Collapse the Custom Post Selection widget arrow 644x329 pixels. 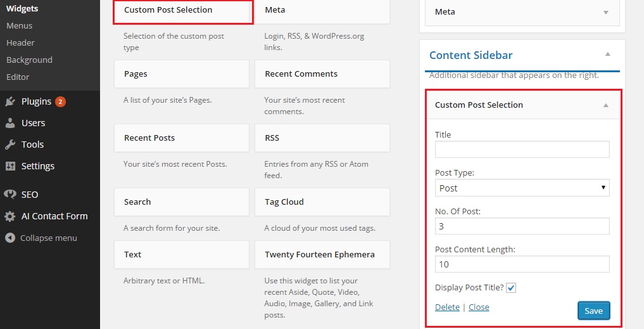tap(606, 105)
